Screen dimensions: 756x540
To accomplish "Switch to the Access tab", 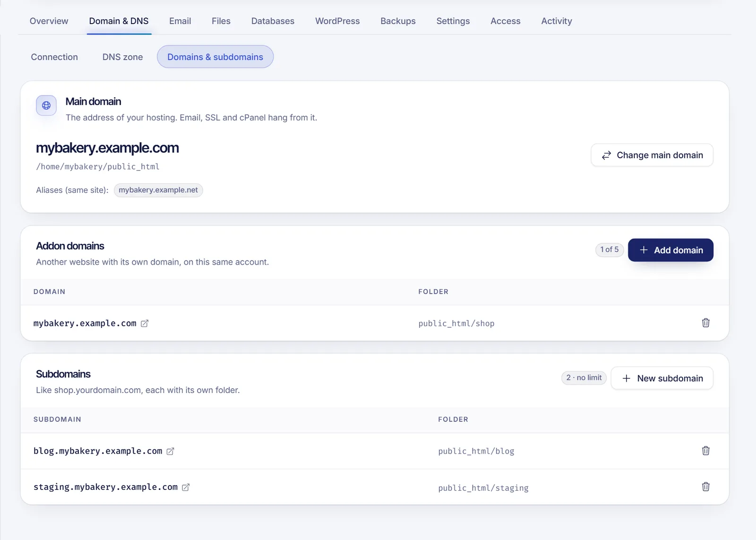I will (505, 21).
